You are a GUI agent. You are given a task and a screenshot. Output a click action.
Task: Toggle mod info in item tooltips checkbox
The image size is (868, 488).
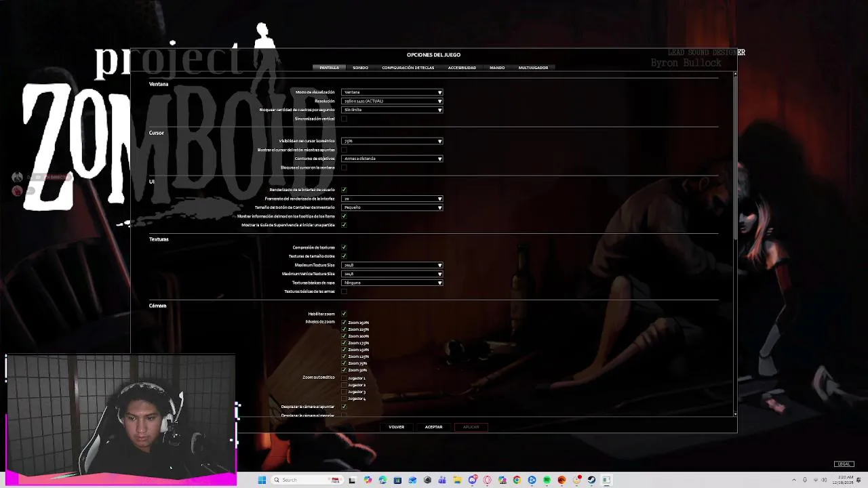point(344,216)
